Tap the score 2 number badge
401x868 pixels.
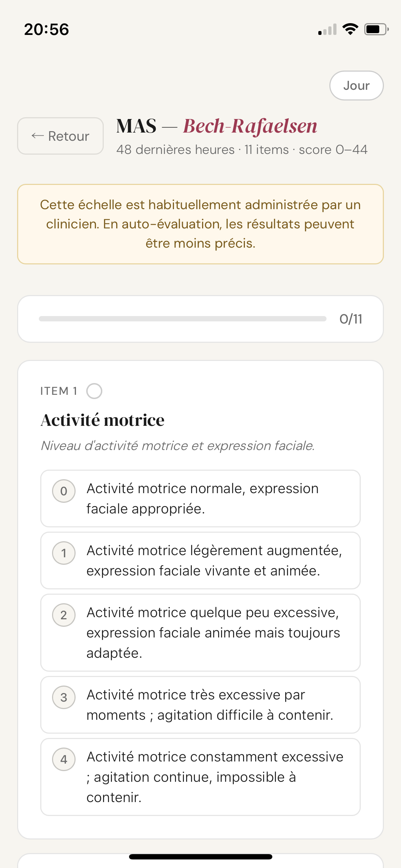[64, 615]
